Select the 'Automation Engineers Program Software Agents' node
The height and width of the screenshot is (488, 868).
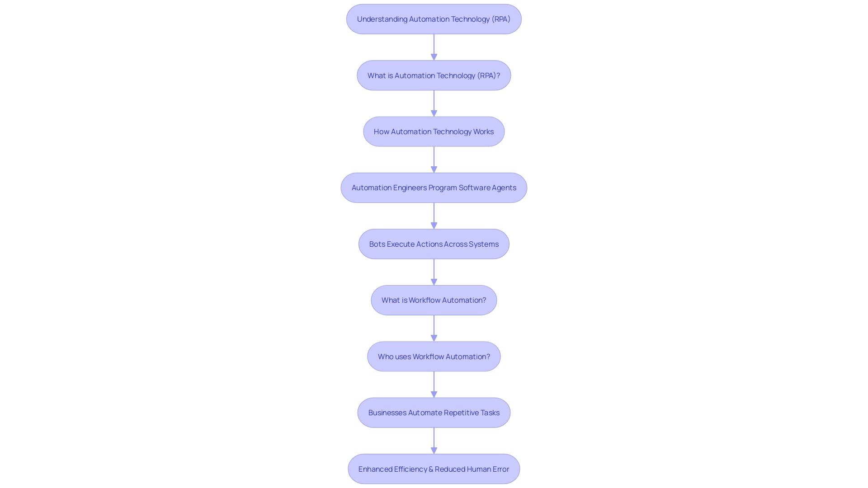[434, 187]
